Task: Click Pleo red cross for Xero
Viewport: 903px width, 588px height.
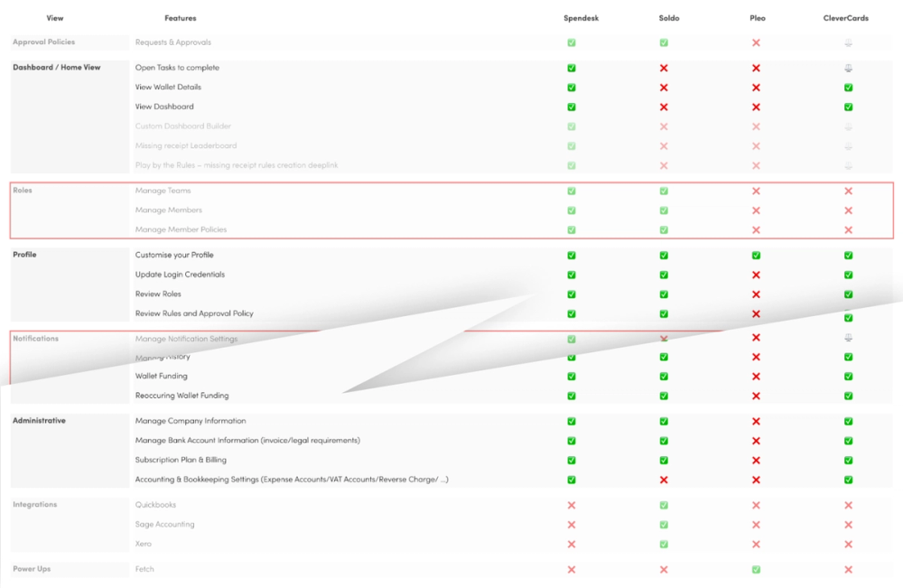Action: tap(756, 545)
